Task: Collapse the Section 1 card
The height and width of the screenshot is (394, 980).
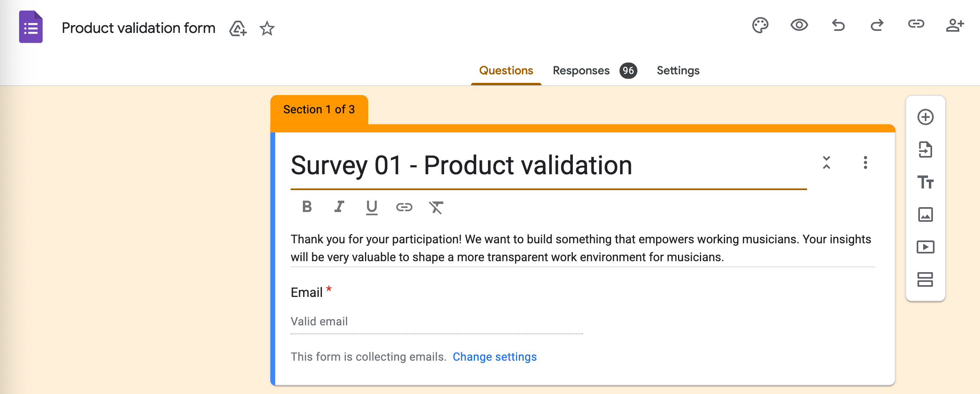Action: click(826, 162)
